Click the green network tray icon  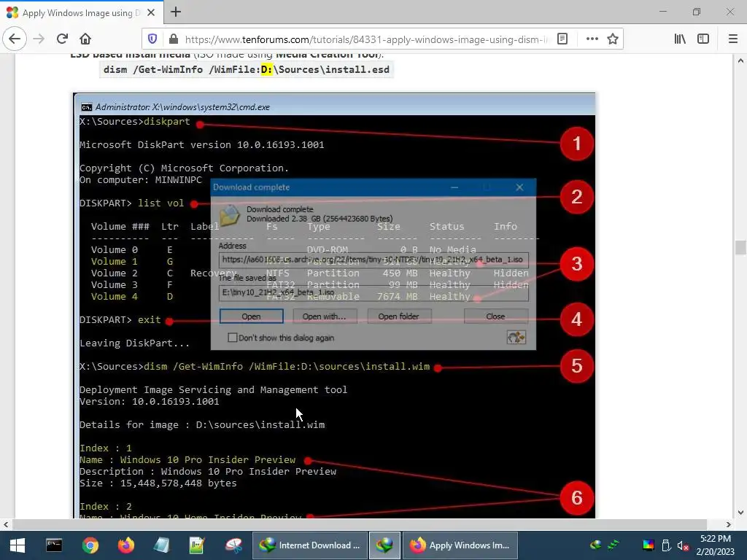614,545
